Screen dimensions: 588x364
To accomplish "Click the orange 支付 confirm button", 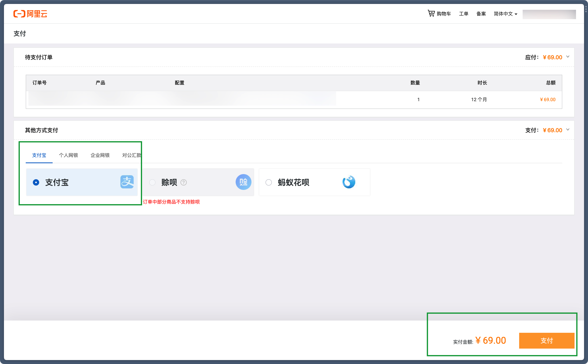I will (x=547, y=340).
